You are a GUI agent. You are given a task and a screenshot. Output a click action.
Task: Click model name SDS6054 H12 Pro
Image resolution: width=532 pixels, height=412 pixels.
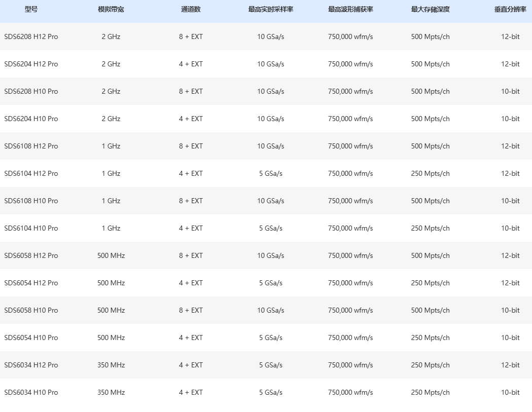(31, 283)
